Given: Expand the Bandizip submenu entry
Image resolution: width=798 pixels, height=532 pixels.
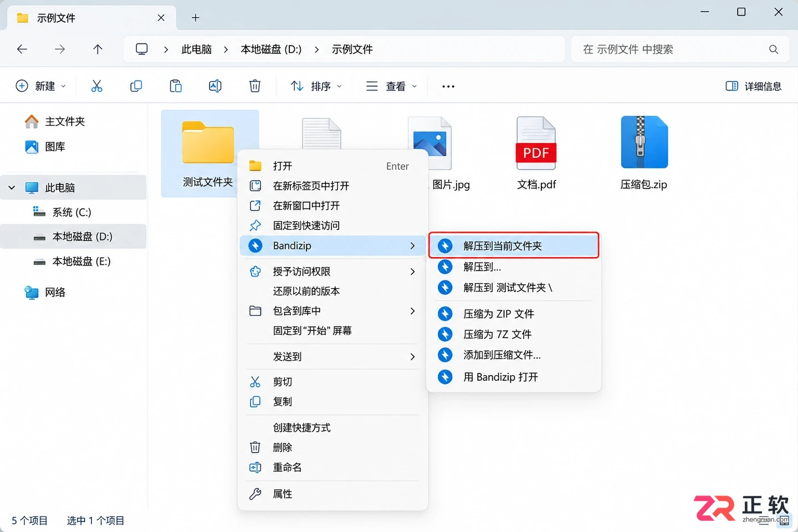Looking at the screenshot, I should (332, 245).
